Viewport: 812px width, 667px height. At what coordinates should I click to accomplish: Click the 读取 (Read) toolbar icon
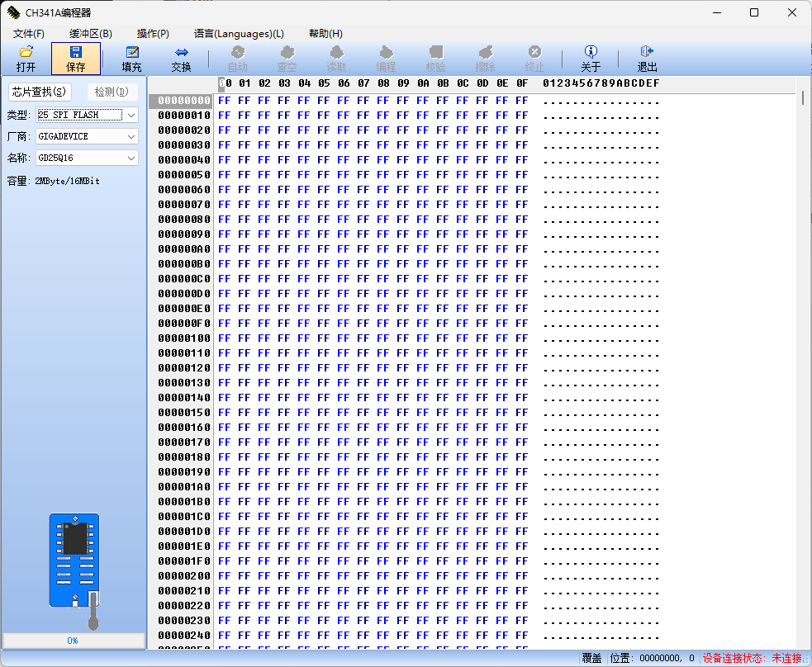pyautogui.click(x=336, y=59)
